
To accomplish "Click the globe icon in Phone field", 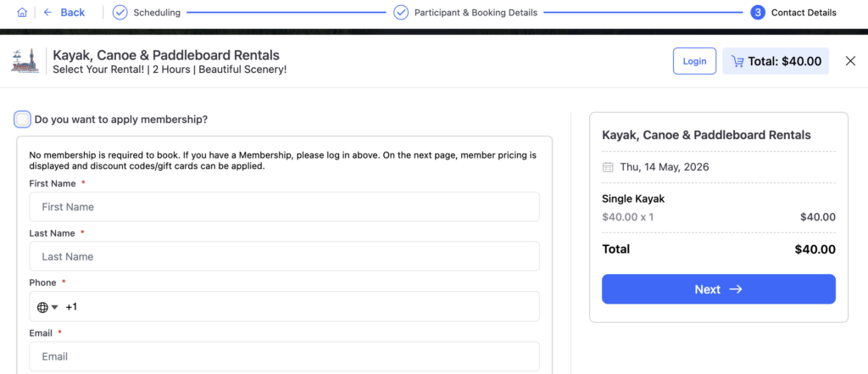I will (42, 307).
